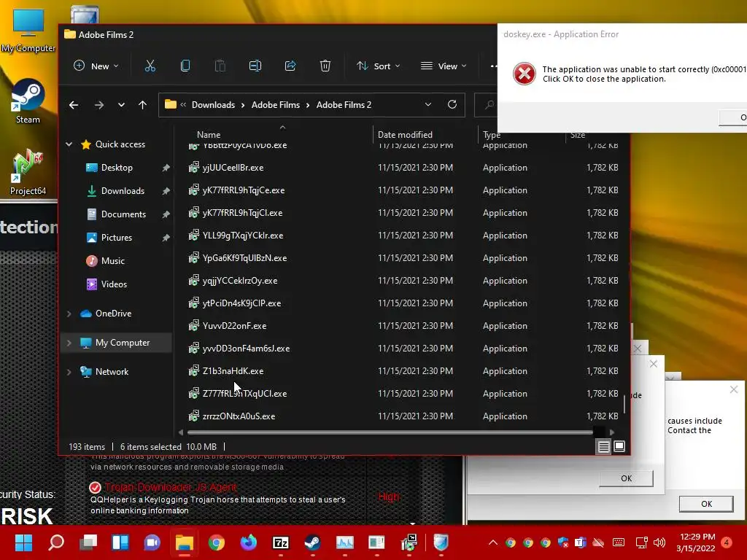The width and height of the screenshot is (747, 560).
Task: Close the error dialog with 'causes include' text
Action: click(x=734, y=389)
